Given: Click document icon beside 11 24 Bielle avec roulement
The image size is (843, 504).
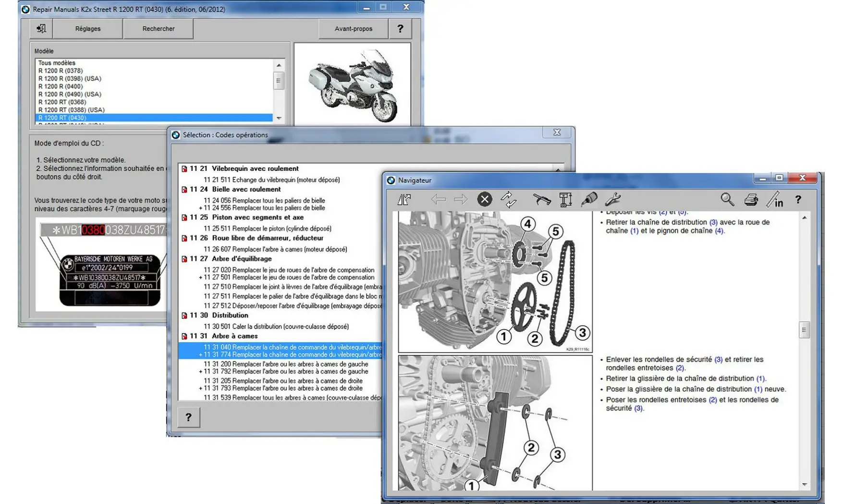Looking at the screenshot, I should pyautogui.click(x=184, y=190).
